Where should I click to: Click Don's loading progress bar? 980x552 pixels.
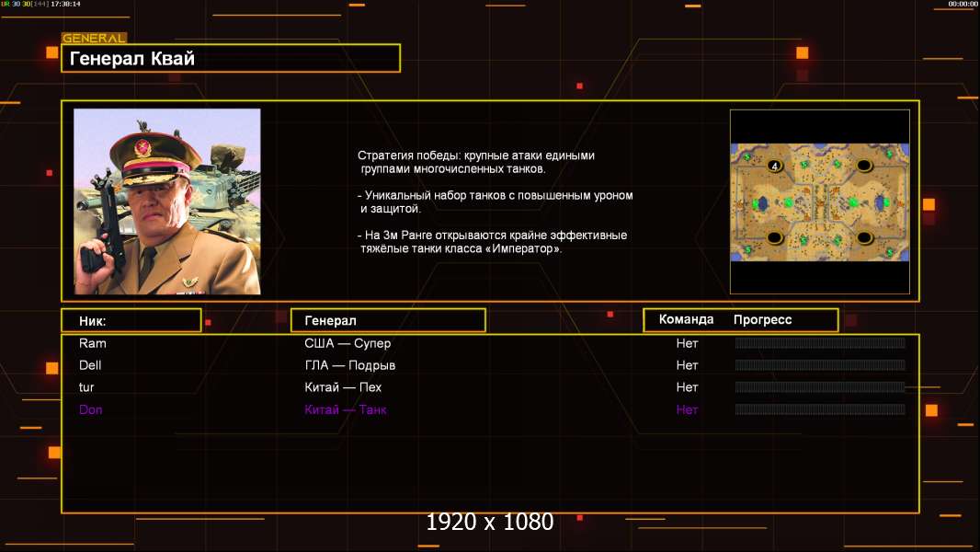pyautogui.click(x=819, y=409)
